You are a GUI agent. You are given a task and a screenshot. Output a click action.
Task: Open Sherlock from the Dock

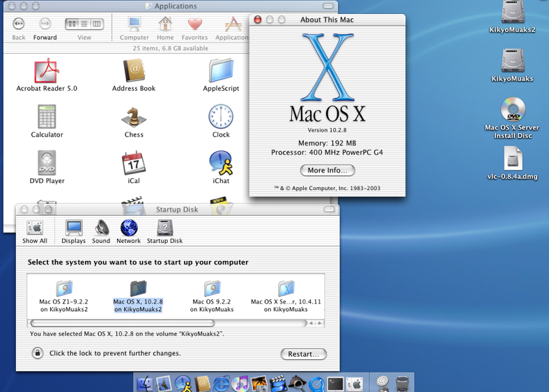297,383
